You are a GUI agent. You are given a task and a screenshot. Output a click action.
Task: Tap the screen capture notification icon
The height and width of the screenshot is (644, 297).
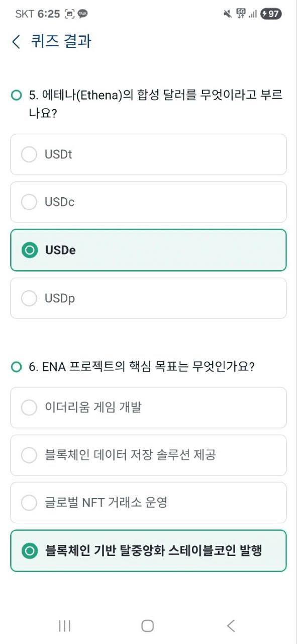[69, 14]
